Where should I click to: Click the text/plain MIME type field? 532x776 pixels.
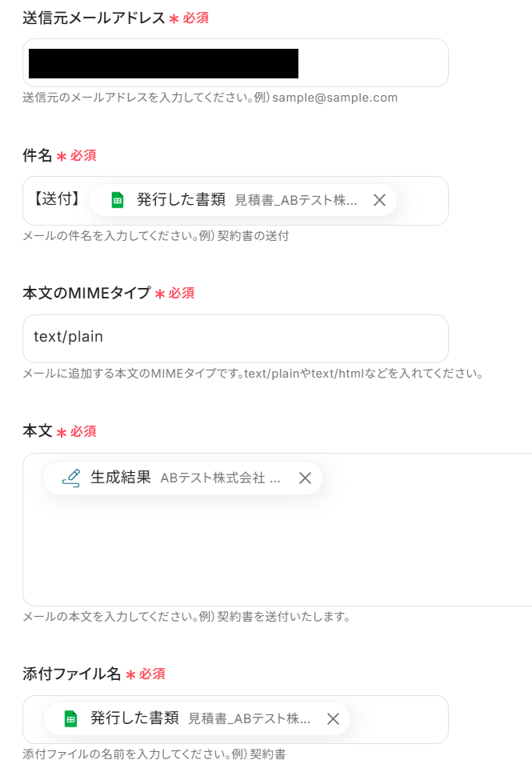click(x=235, y=339)
